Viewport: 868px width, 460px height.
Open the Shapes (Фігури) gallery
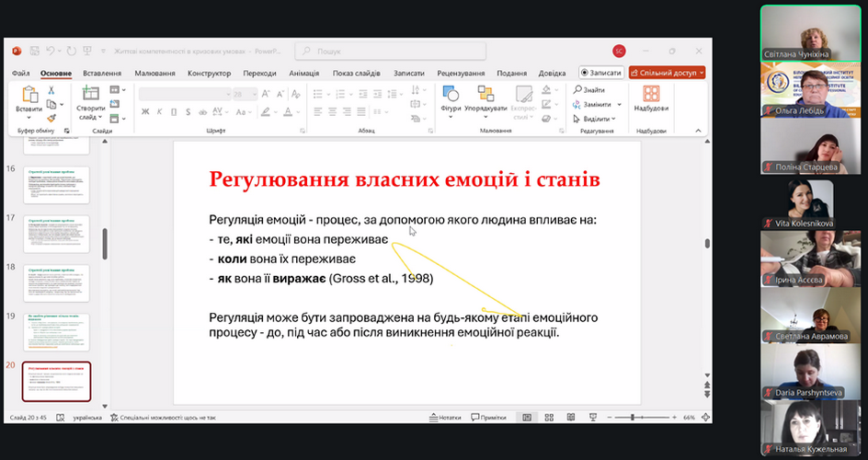451,95
